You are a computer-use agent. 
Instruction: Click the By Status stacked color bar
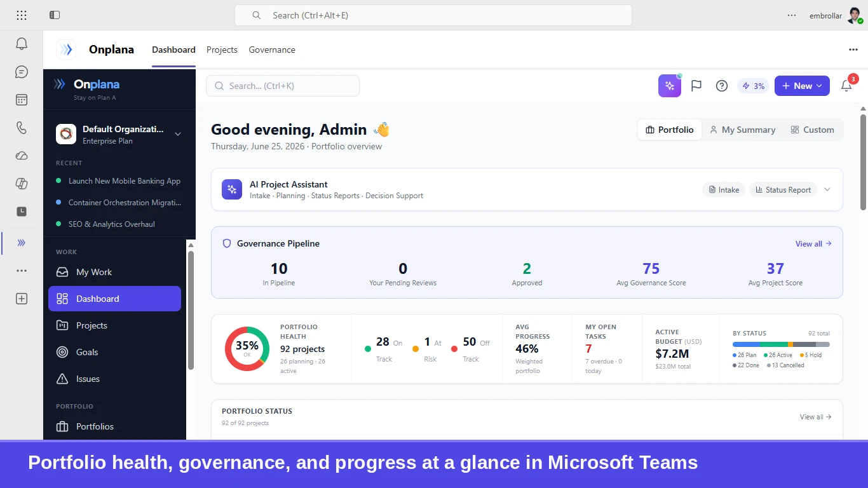[781, 344]
